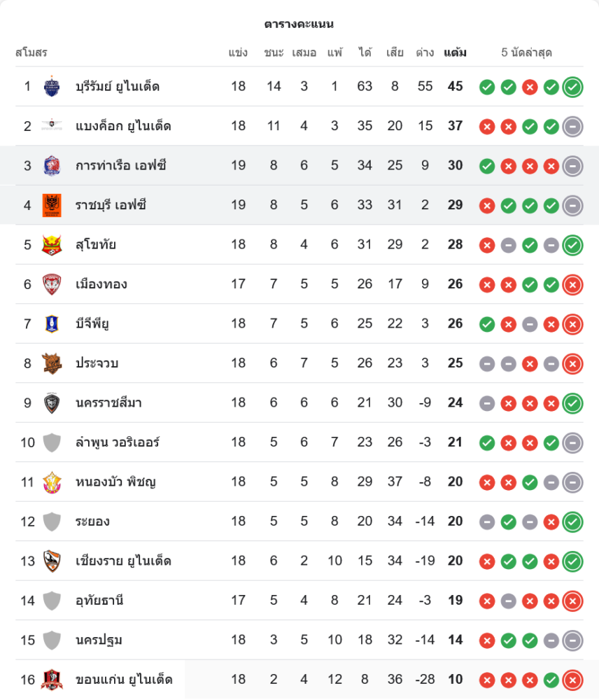Click ขอนแก่น ยูไนเต็ด club crest
Viewport: 599px width, 700px height.
pos(52,679)
